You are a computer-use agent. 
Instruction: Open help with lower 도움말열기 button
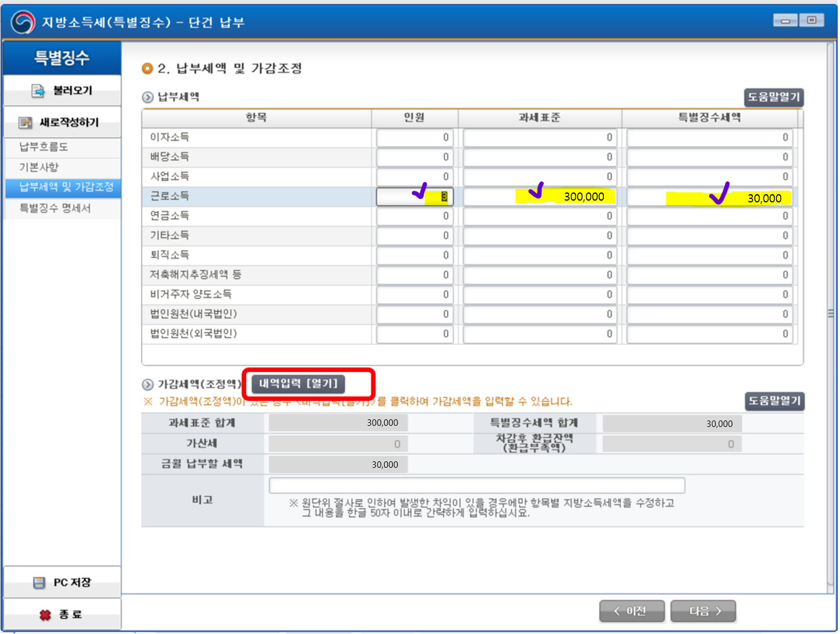click(x=775, y=401)
